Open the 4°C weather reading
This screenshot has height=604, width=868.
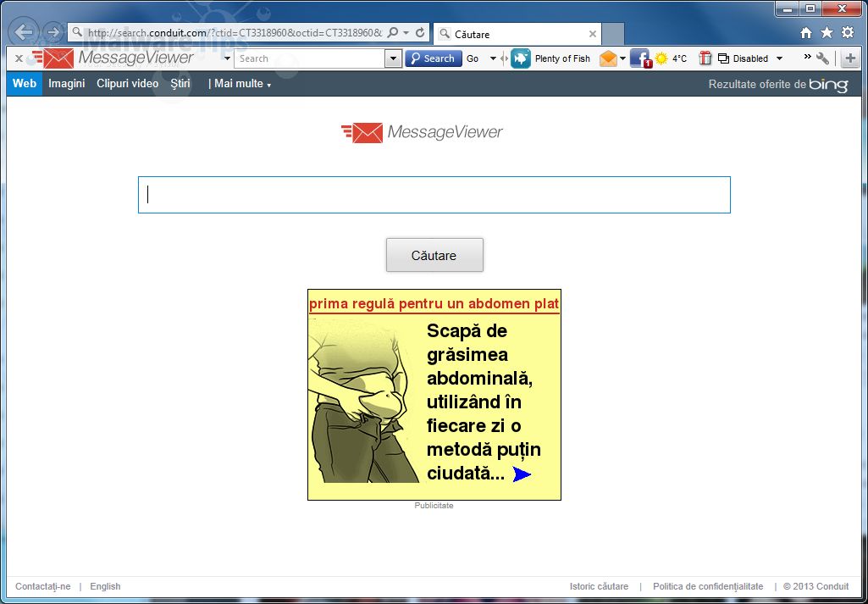point(679,58)
